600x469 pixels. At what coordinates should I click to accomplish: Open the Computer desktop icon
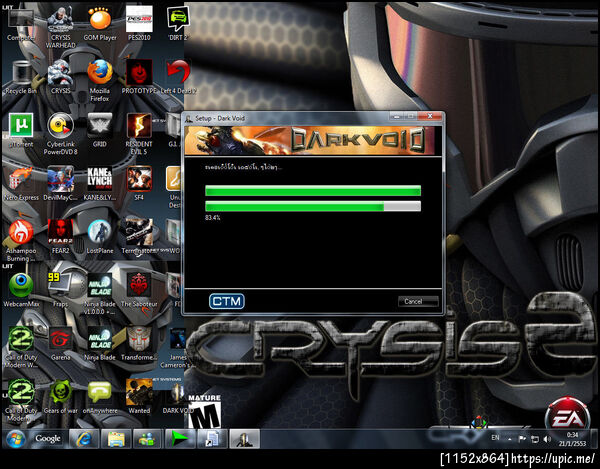(x=21, y=23)
